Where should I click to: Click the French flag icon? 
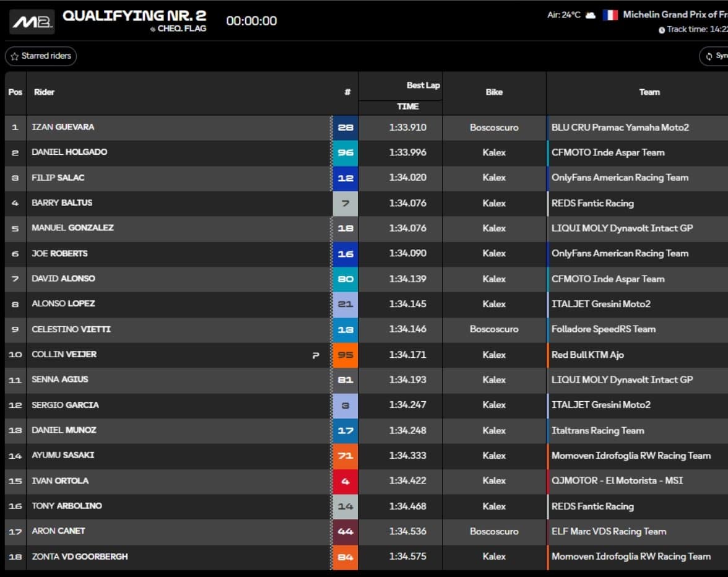pyautogui.click(x=610, y=15)
